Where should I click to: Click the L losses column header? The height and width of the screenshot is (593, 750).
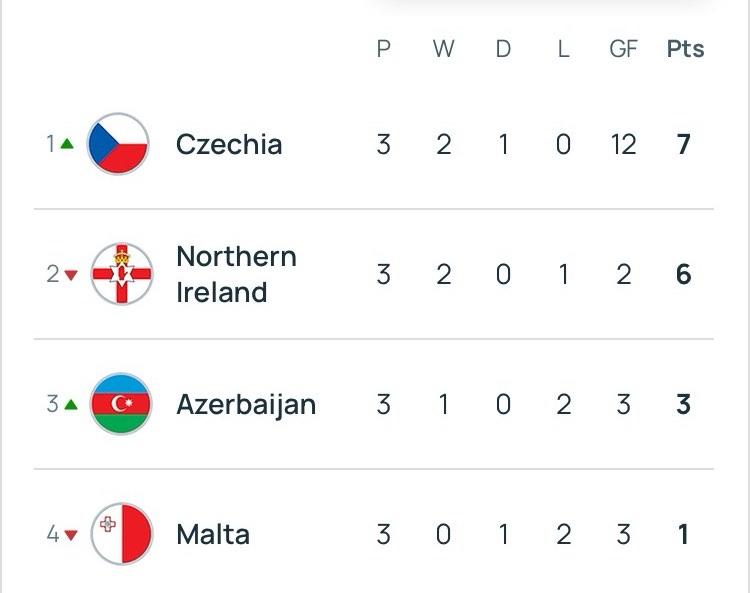pyautogui.click(x=564, y=49)
